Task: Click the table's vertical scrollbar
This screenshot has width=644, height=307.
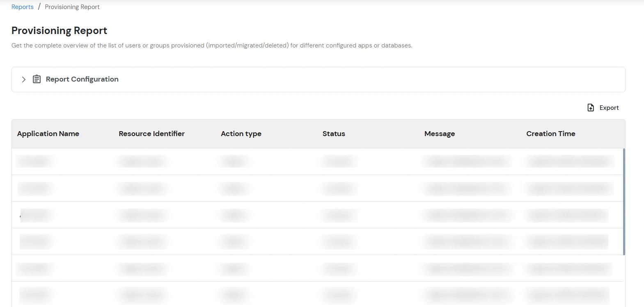Action: click(x=624, y=202)
